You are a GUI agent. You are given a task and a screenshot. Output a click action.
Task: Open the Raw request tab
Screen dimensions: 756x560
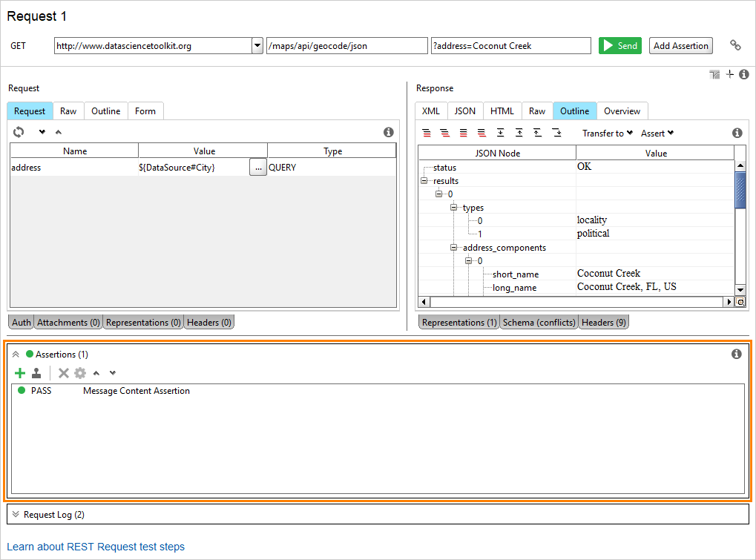[x=68, y=111]
